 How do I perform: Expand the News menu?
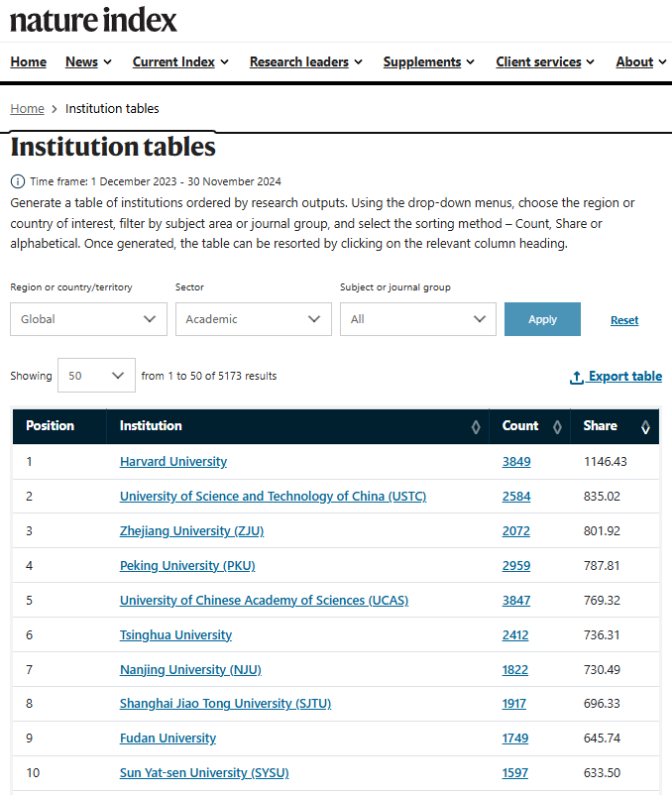89,61
